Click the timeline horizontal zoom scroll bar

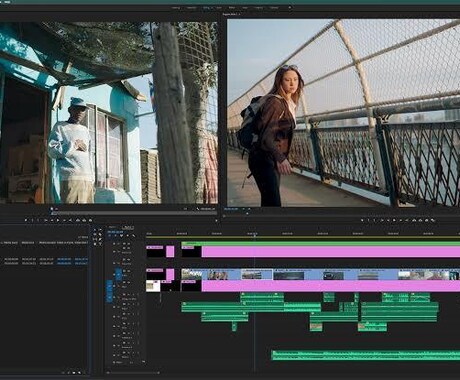(x=133, y=373)
